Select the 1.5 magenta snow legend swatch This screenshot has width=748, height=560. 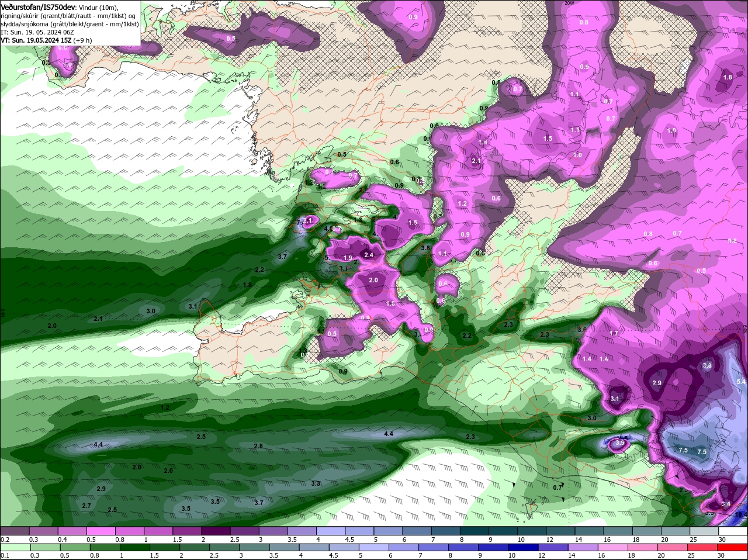pyautogui.click(x=187, y=531)
